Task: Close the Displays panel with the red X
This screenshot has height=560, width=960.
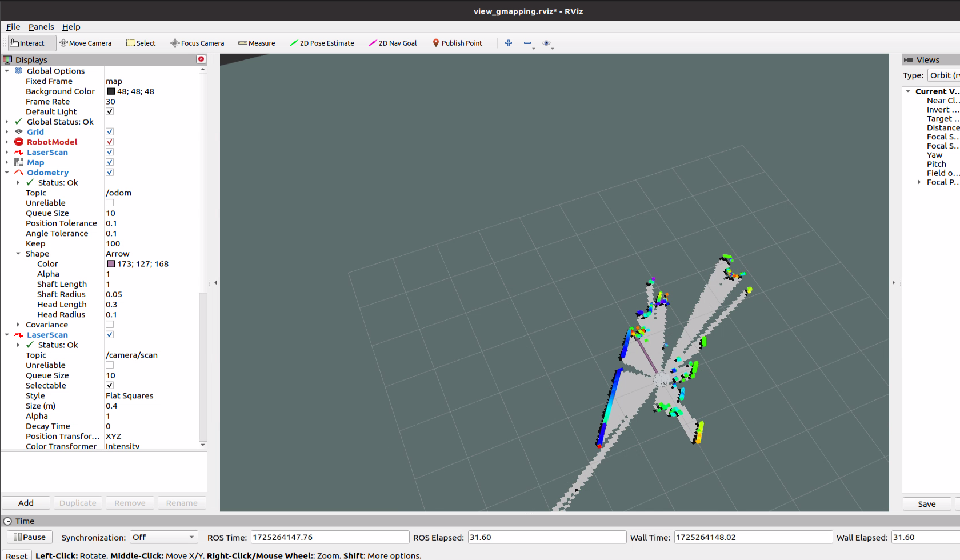Action: point(201,59)
